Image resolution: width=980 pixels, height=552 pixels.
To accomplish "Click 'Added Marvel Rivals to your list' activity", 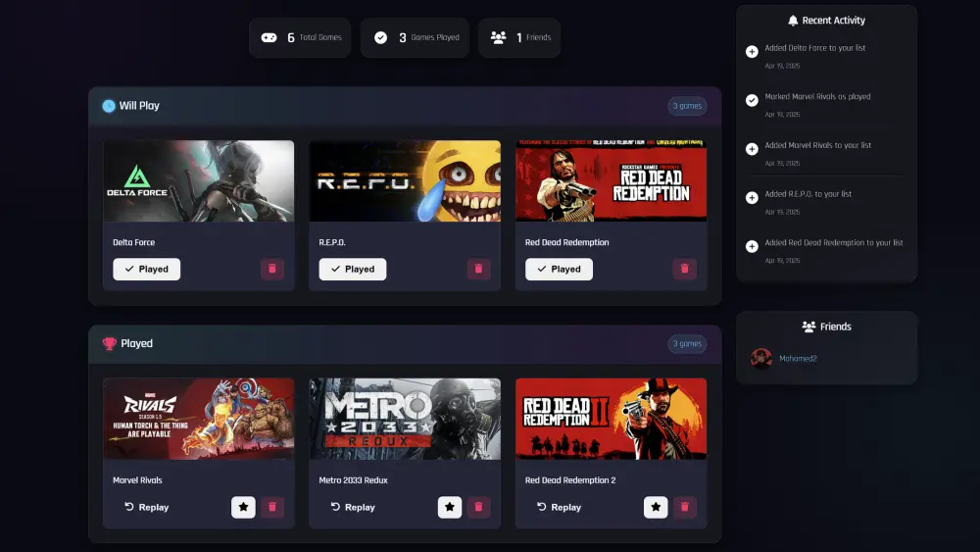I will coord(817,146).
